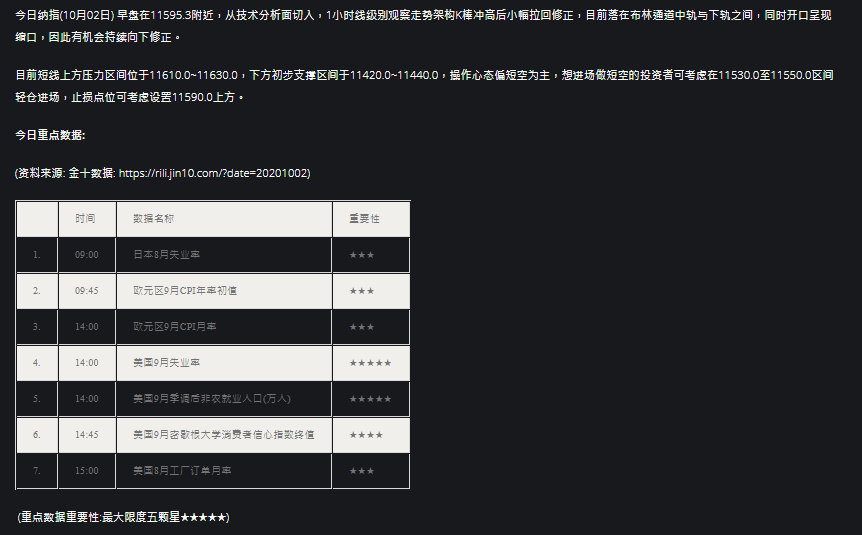Click star rating in 日本8月失业率 row
The height and width of the screenshot is (535, 862).
point(362,255)
